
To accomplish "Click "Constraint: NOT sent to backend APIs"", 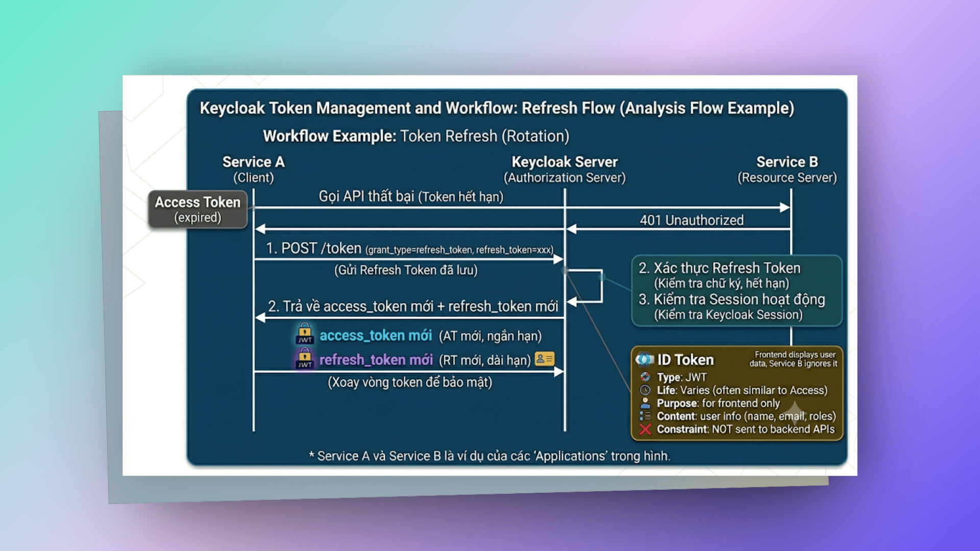I will point(746,429).
